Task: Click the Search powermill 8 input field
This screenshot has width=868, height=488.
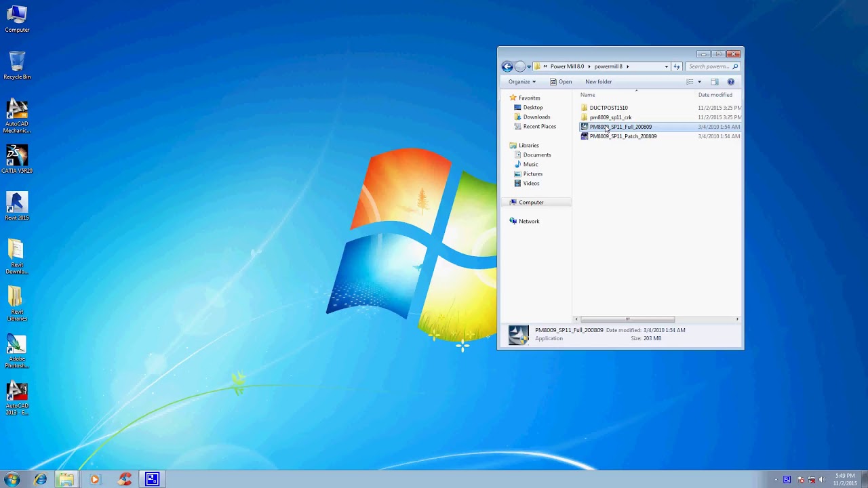Action: 713,66
